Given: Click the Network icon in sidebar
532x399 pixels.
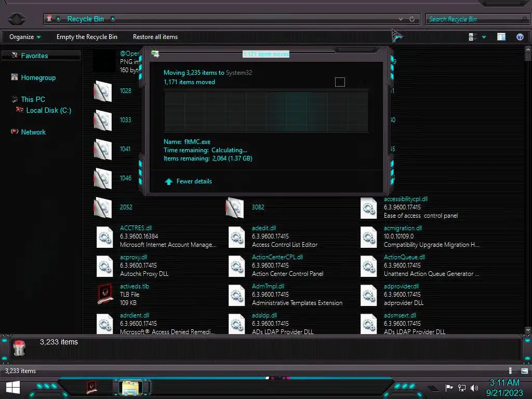Looking at the screenshot, I should 14,131.
